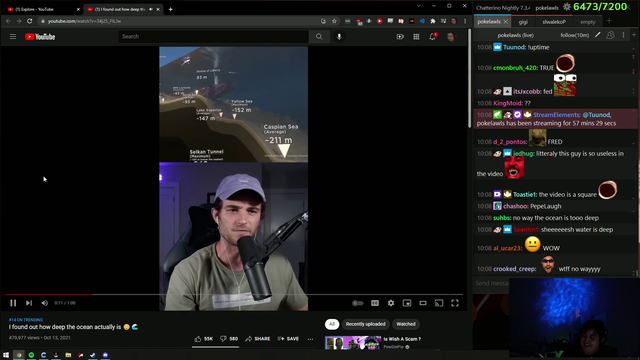Image resolution: width=640 pixels, height=360 pixels.
Task: Add a new Chatterino tab
Action: pyautogui.click(x=609, y=21)
